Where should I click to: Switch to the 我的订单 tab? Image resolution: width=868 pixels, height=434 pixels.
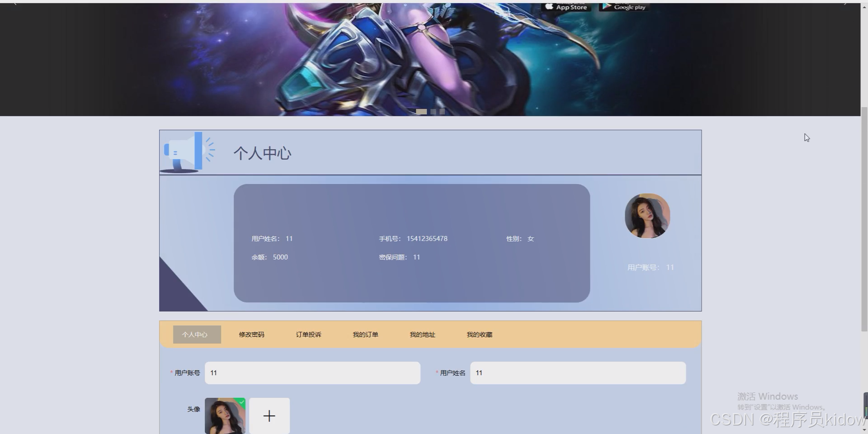[x=365, y=335]
